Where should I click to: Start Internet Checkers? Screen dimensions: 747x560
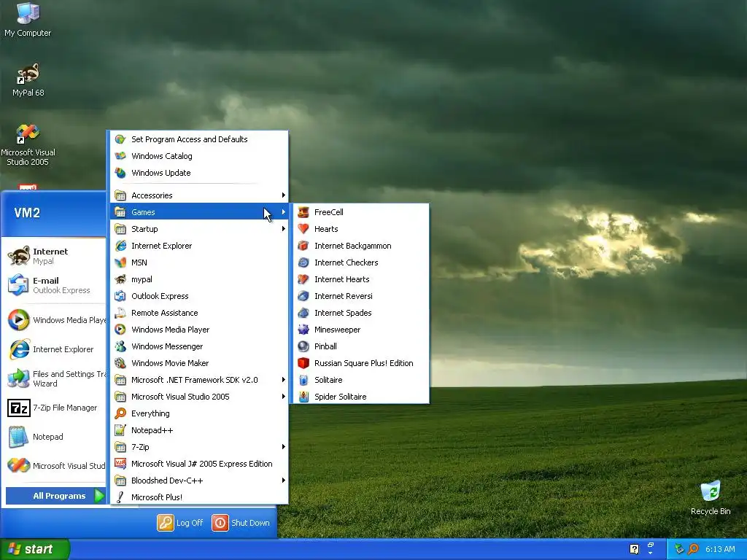coord(360,262)
